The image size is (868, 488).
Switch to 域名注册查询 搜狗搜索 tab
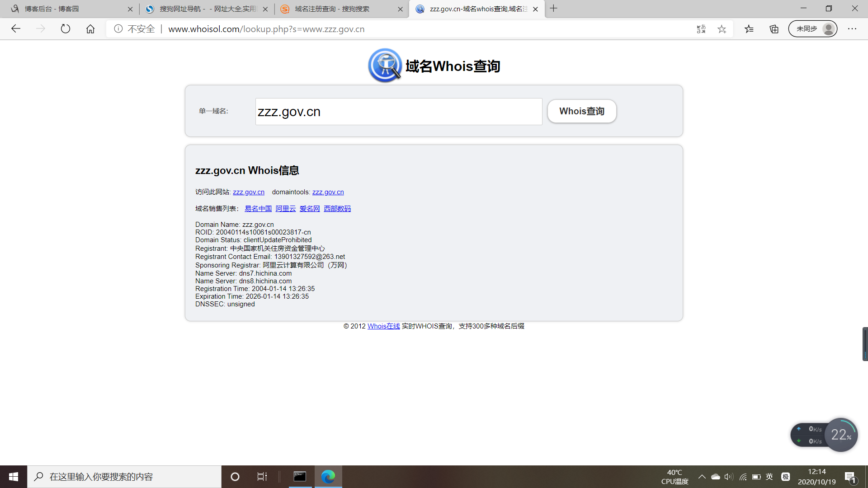tap(332, 9)
